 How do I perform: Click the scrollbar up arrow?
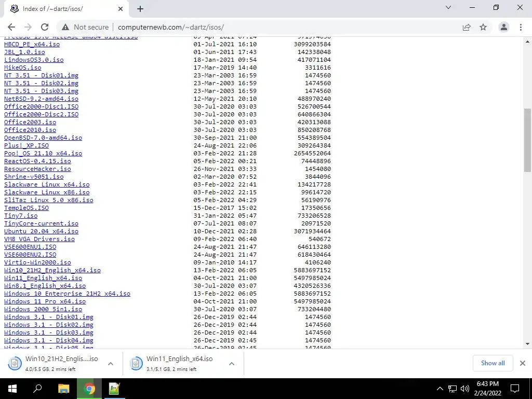[527, 42]
